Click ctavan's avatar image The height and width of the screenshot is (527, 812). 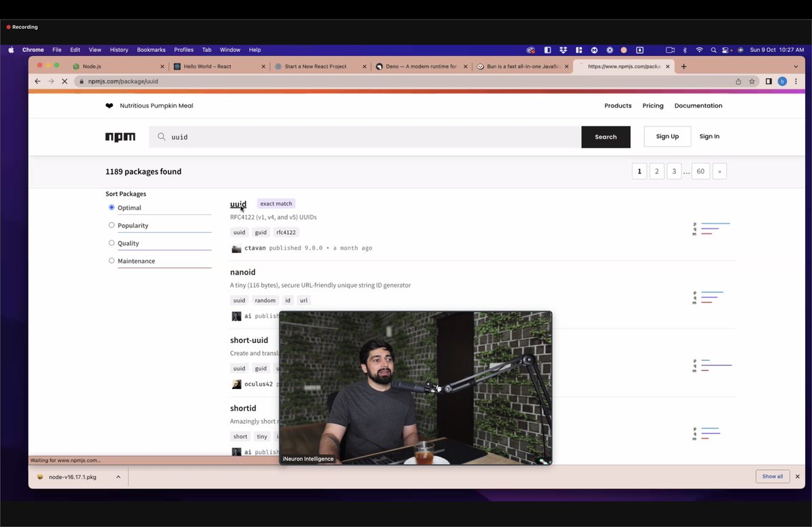[236, 248]
